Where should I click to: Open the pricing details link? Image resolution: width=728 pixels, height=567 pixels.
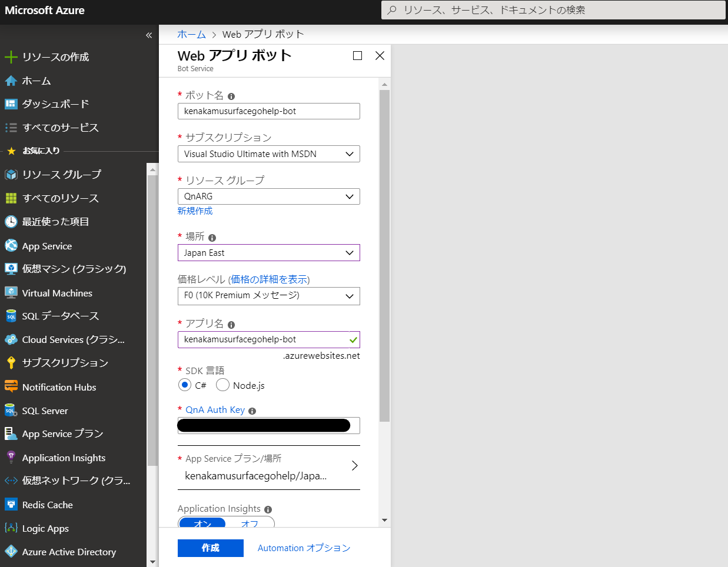click(269, 279)
